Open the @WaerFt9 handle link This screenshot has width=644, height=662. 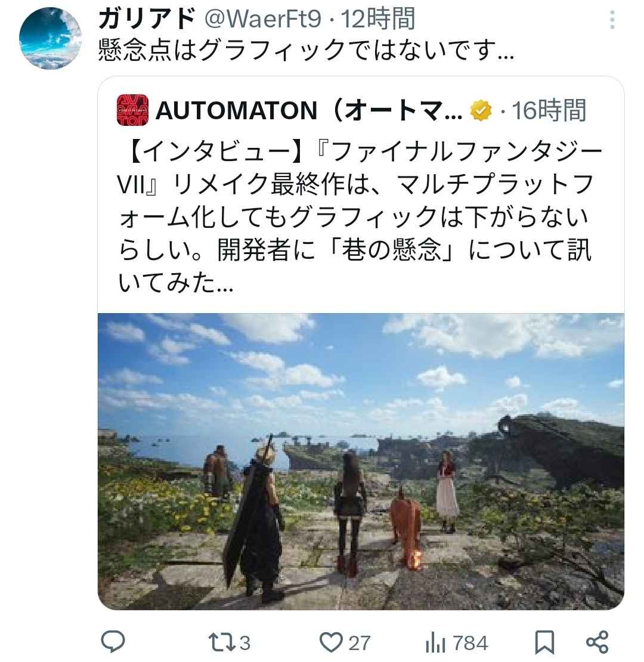pos(263,19)
